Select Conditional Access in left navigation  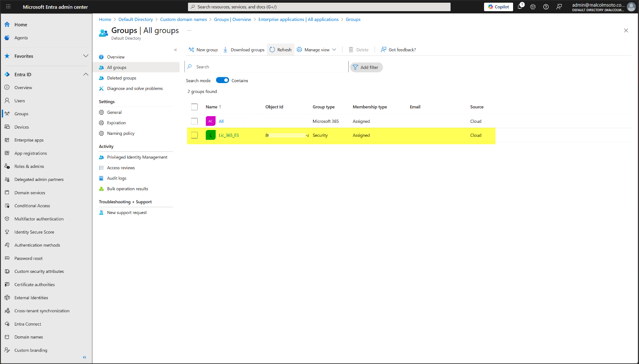32,206
